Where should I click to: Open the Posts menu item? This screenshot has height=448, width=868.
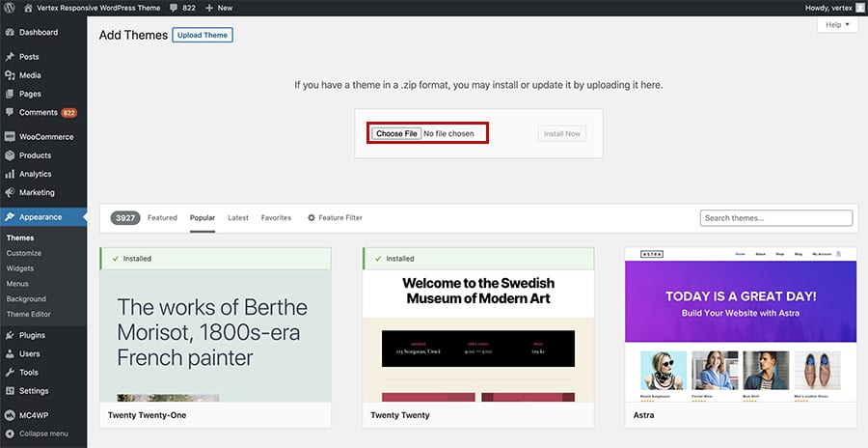click(x=29, y=57)
